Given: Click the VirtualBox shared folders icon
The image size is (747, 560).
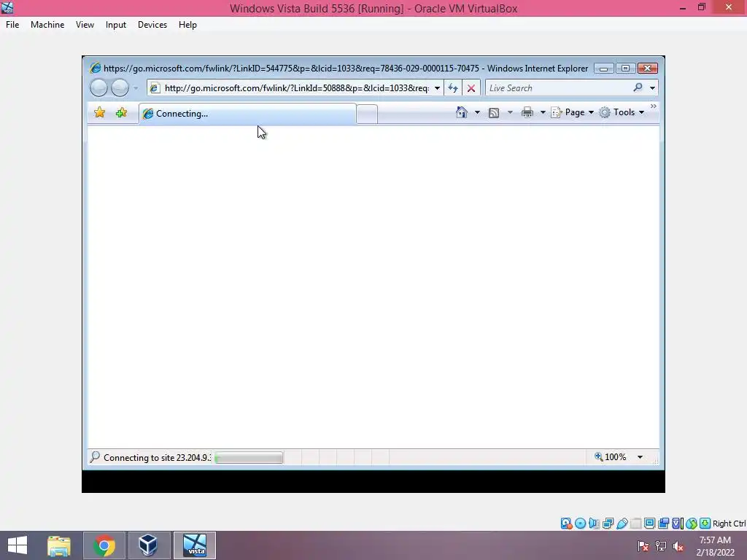Looking at the screenshot, I should 636,524.
